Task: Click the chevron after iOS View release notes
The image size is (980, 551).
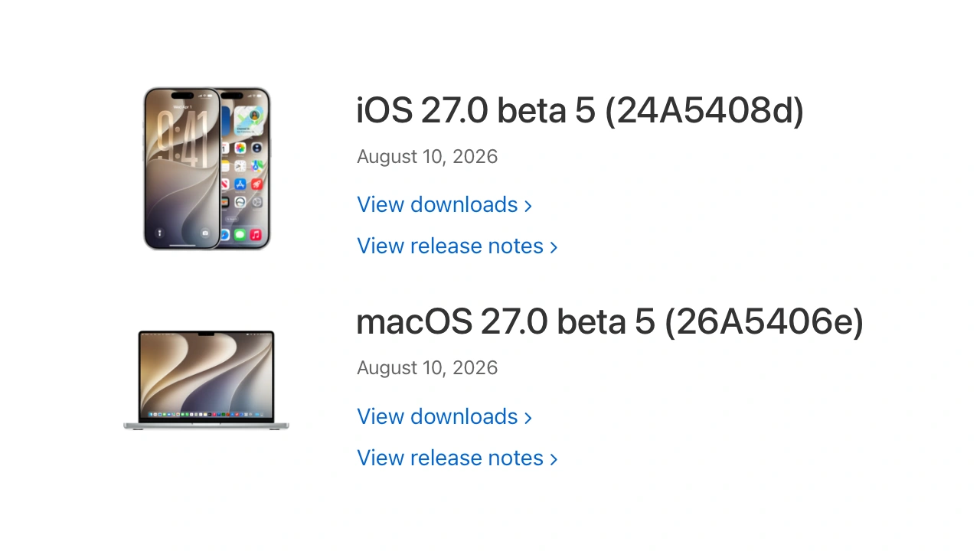Action: tap(554, 247)
